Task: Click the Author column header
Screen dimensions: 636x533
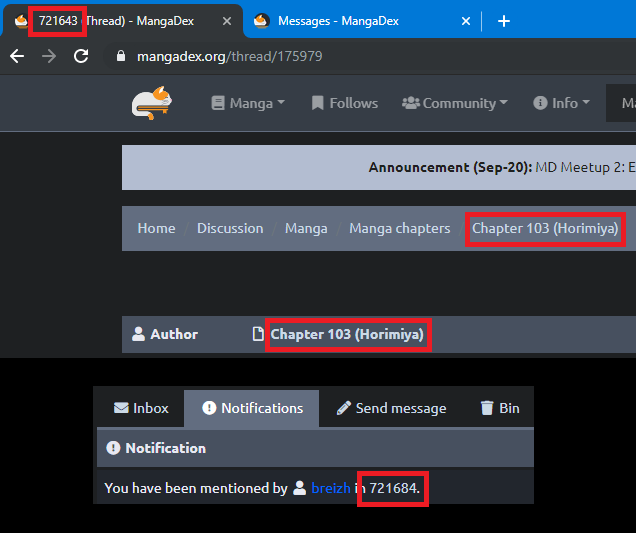Action: 165,334
